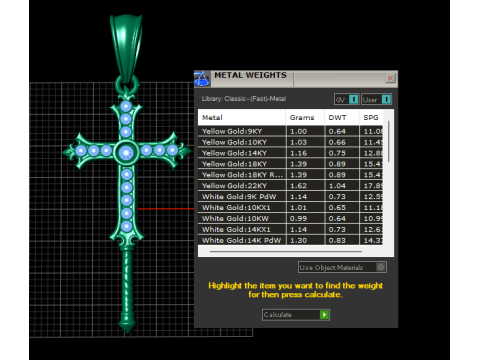Select Yellow Gold:14KY row
480x360 pixels.
click(x=290, y=153)
